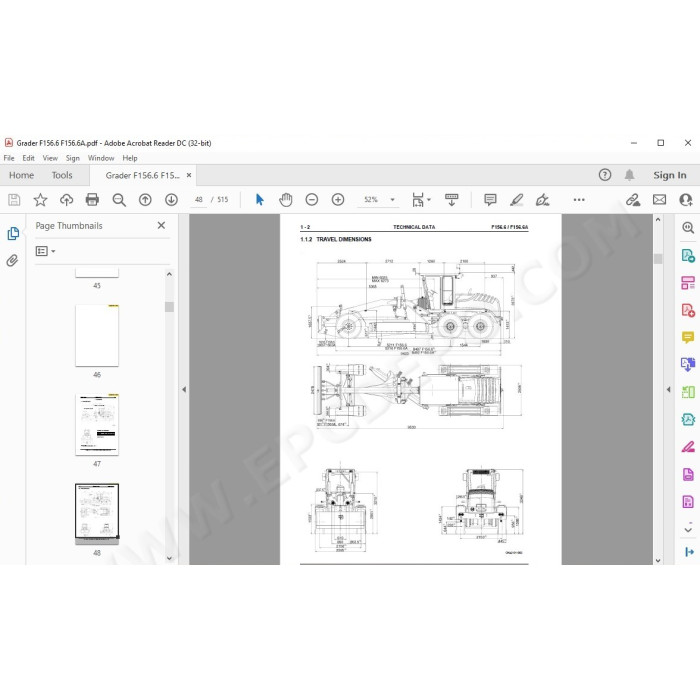Click the page number field showing 48
The width and height of the screenshot is (700, 700).
[199, 200]
